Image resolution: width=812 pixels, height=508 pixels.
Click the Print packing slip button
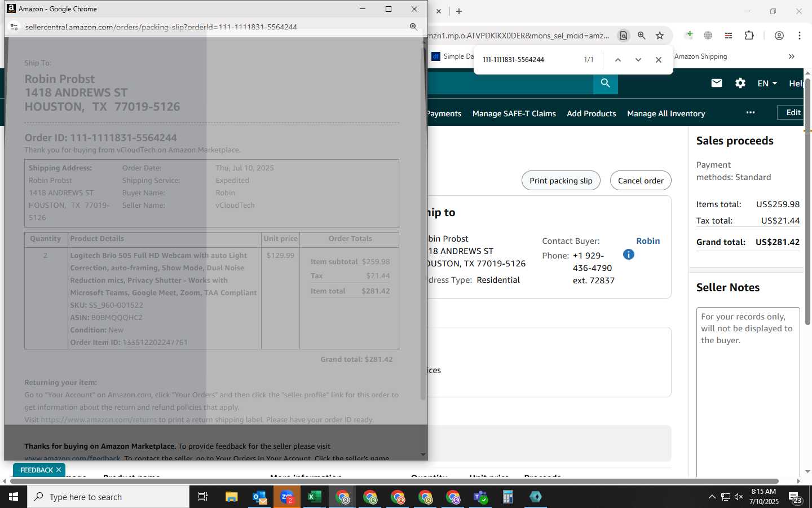(561, 181)
